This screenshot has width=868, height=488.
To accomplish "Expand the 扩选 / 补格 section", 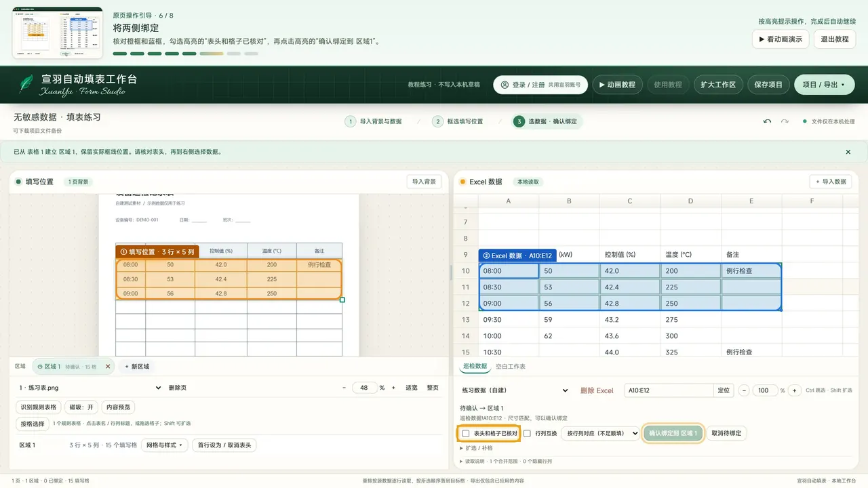I will (x=477, y=448).
